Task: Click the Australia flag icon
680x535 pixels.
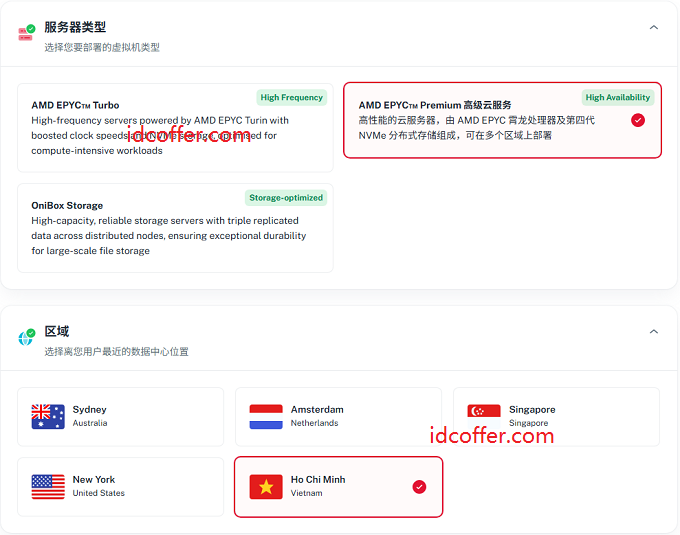Action: coord(48,416)
